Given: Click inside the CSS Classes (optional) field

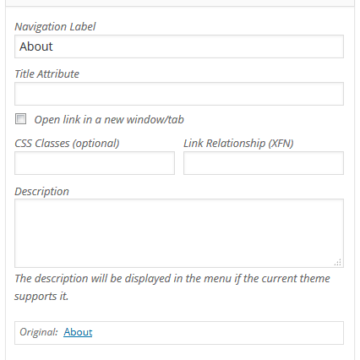Looking at the screenshot, I should pyautogui.click(x=94, y=163).
